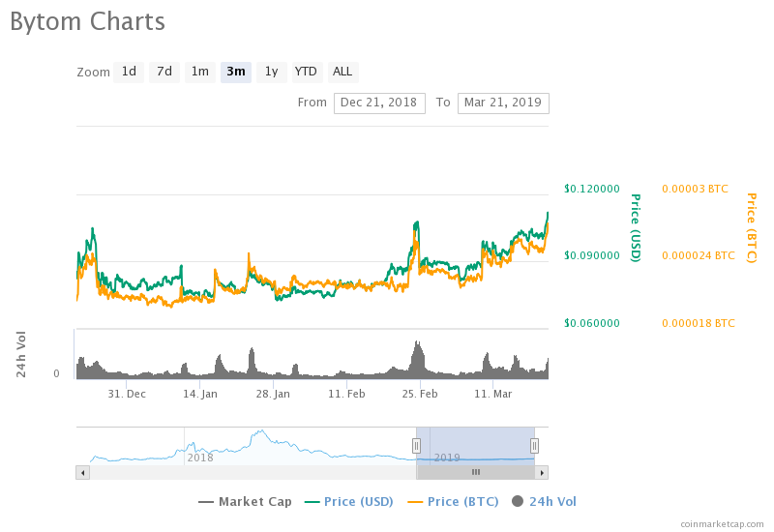This screenshot has width=774, height=532.
Task: Choose the YTD zoom option
Action: coord(306,72)
